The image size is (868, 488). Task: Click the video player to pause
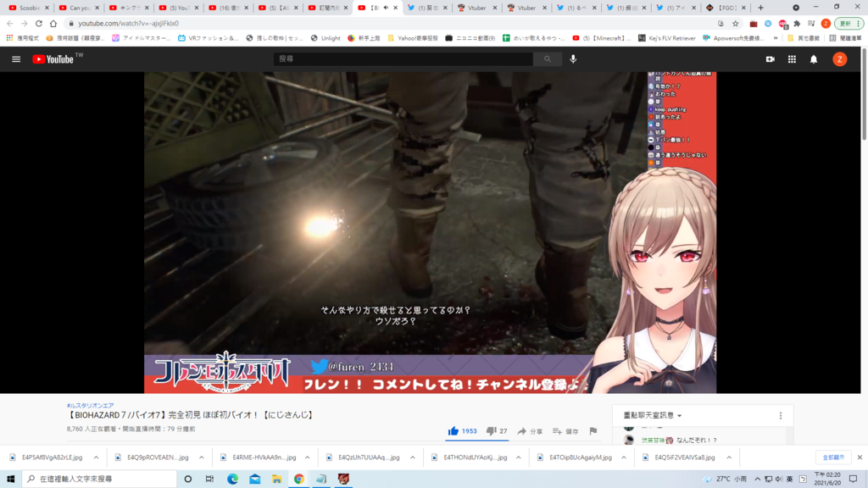click(430, 232)
